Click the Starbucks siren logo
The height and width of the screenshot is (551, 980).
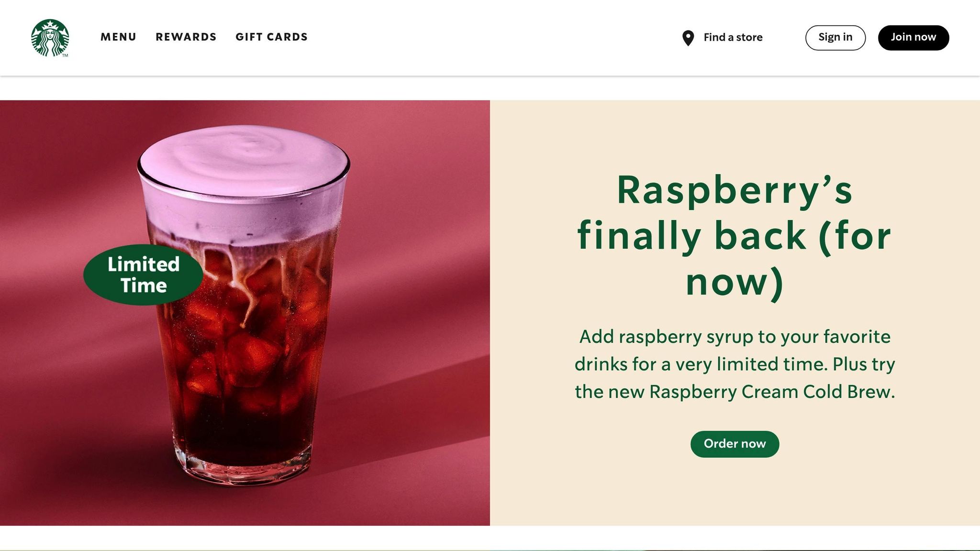click(50, 38)
